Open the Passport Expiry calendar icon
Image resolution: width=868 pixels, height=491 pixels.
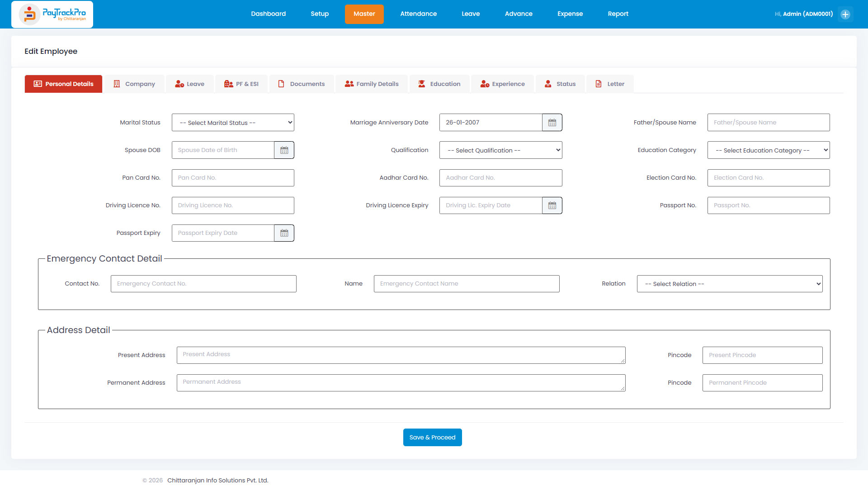[x=284, y=233]
